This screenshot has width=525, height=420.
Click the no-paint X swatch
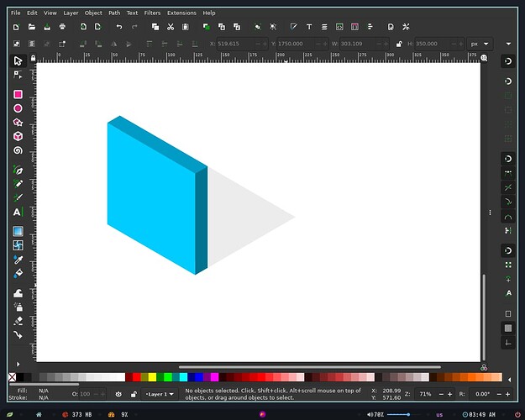coord(12,377)
